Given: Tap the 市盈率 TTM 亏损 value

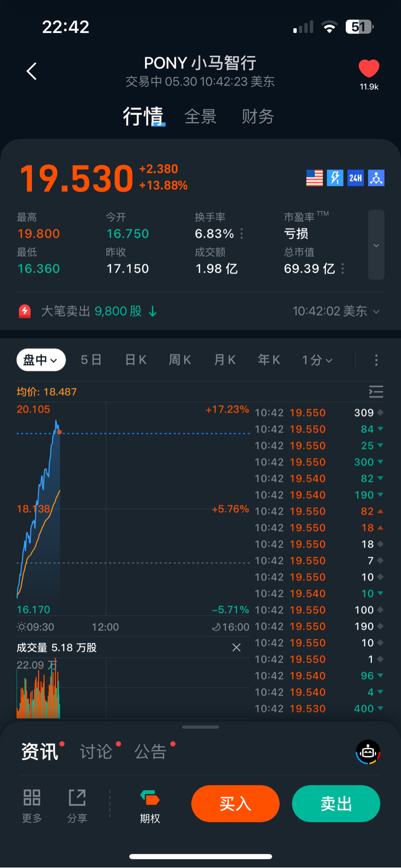Looking at the screenshot, I should [296, 234].
